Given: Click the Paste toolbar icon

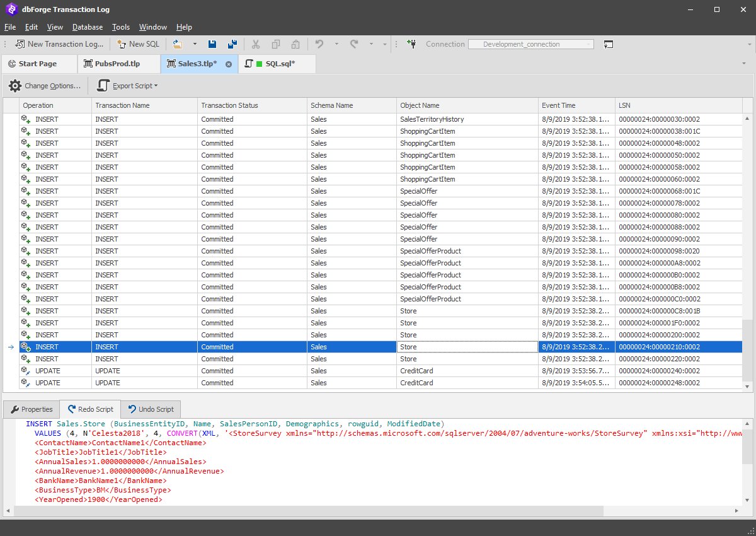Looking at the screenshot, I should point(295,44).
